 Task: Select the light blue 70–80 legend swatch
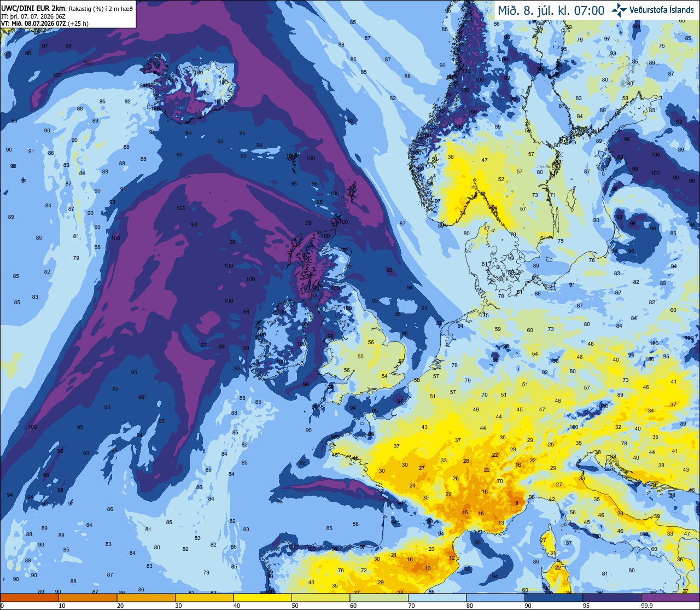pyautogui.click(x=437, y=597)
